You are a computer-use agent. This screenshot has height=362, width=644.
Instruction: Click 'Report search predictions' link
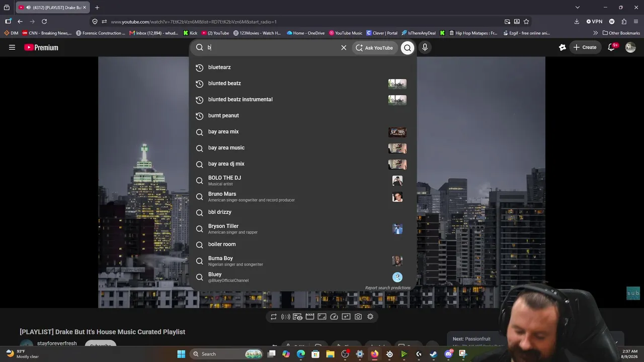pos(388,288)
